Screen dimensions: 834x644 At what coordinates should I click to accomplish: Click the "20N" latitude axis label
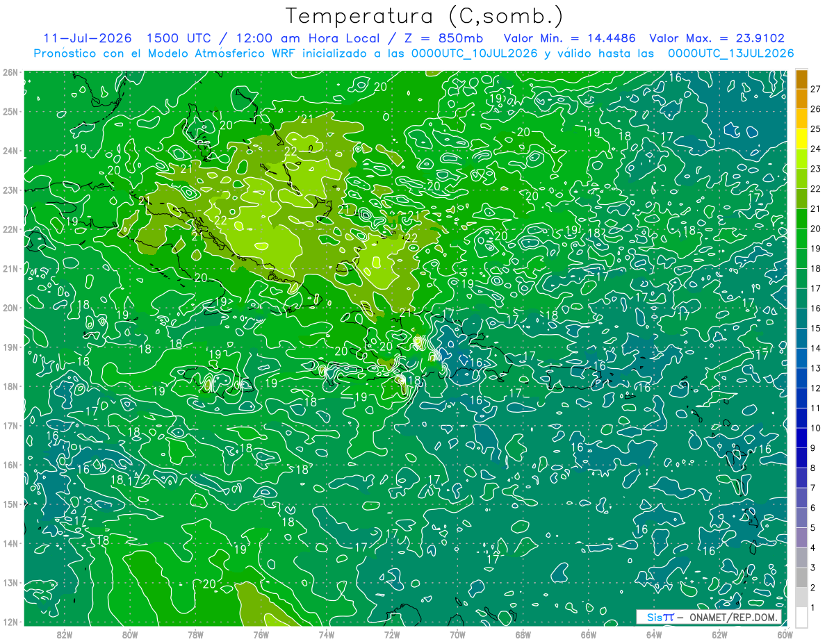pyautogui.click(x=10, y=308)
